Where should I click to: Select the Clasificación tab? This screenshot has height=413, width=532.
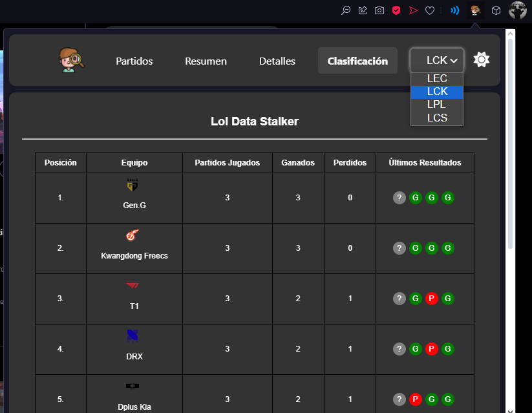click(357, 61)
